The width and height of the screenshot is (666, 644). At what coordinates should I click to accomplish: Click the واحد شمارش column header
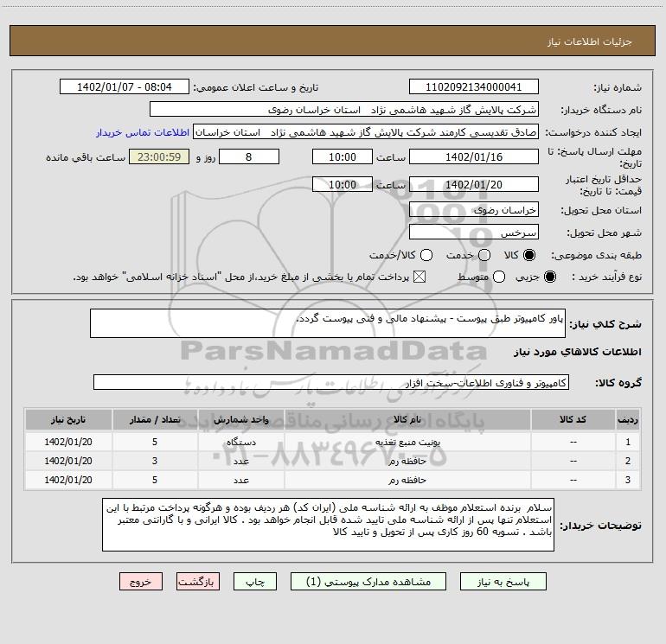(240, 420)
